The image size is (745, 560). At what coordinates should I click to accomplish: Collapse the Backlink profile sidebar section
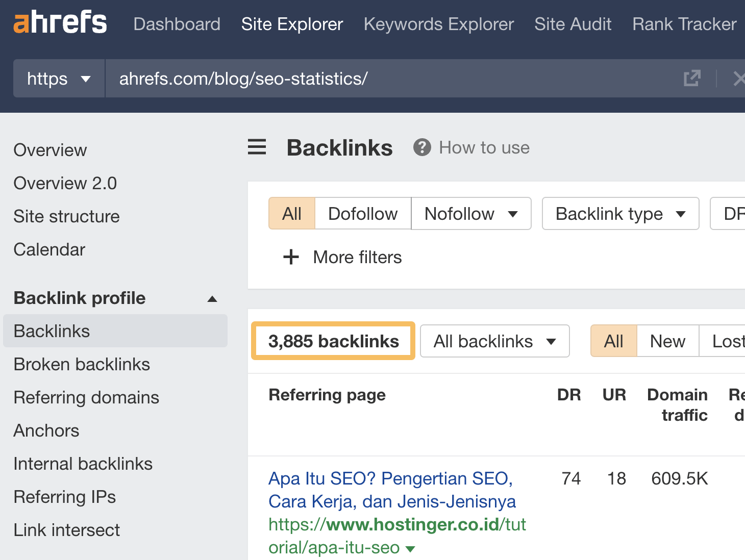tap(212, 298)
